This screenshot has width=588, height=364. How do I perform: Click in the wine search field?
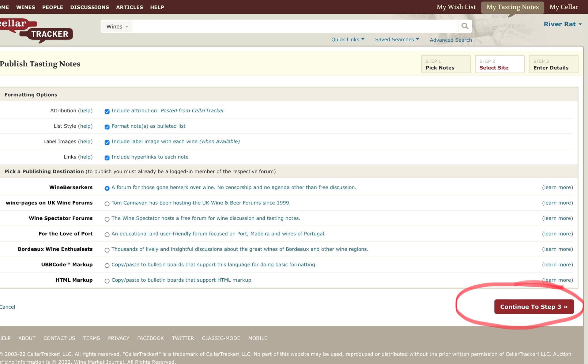tap(294, 27)
